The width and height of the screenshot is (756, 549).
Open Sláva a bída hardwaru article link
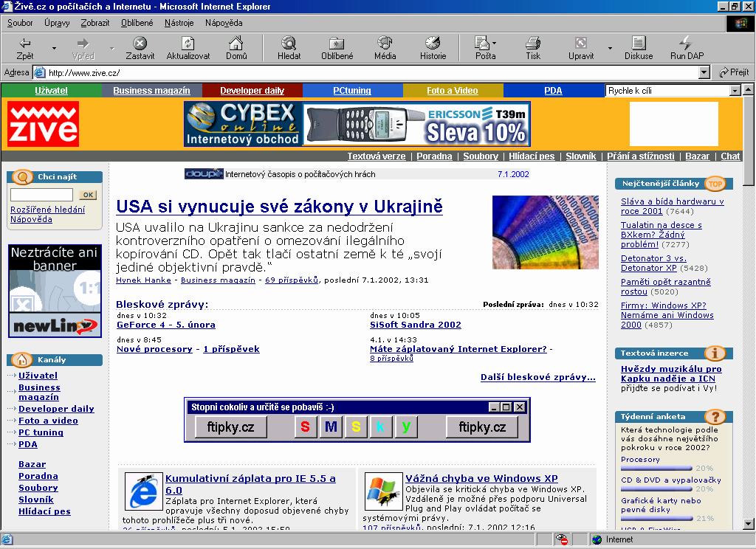click(x=672, y=207)
